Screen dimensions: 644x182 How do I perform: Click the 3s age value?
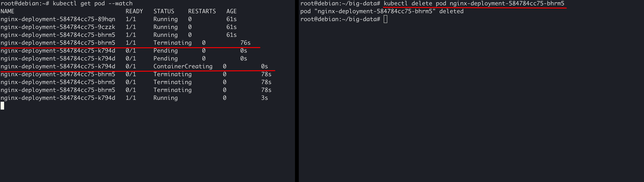(x=264, y=98)
